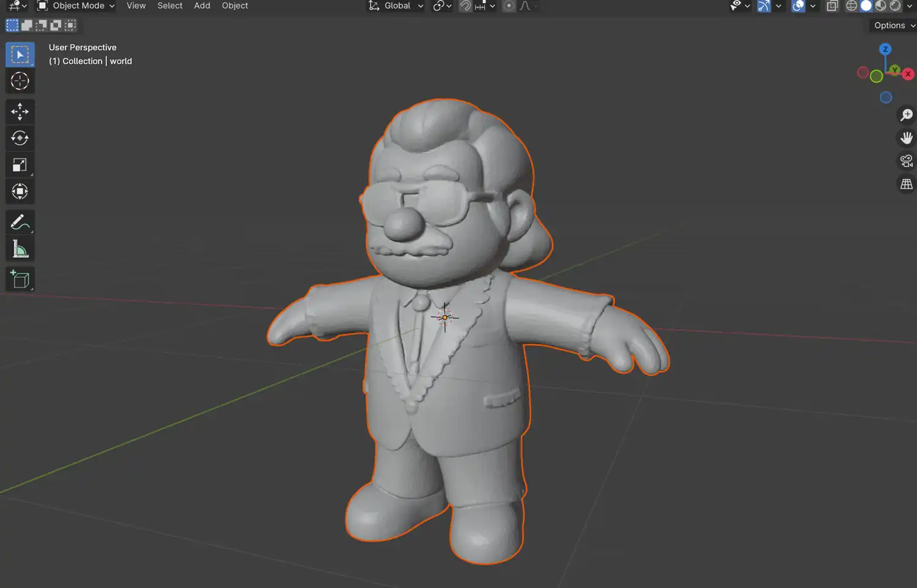Choose the Move tool
Viewport: 917px width, 588px height.
pyautogui.click(x=20, y=112)
